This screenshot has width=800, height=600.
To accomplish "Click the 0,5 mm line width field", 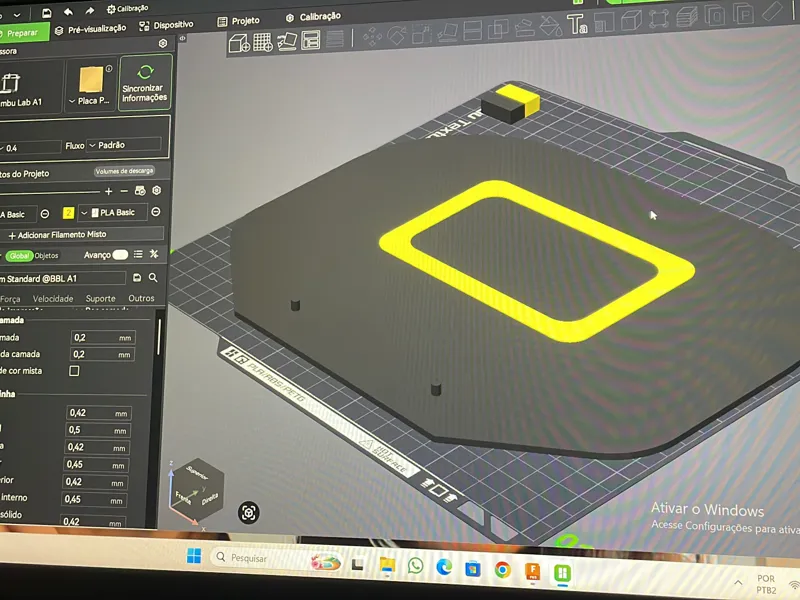I will [x=98, y=430].
